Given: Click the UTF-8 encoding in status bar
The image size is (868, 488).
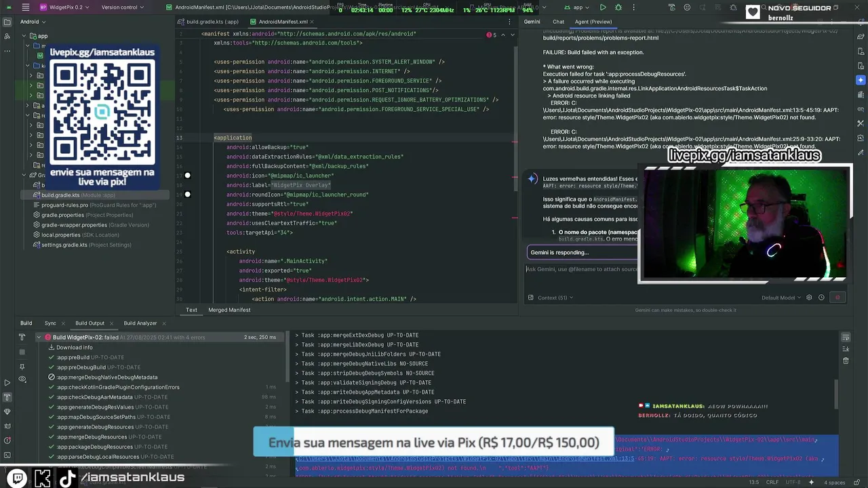Looking at the screenshot, I should click(793, 483).
